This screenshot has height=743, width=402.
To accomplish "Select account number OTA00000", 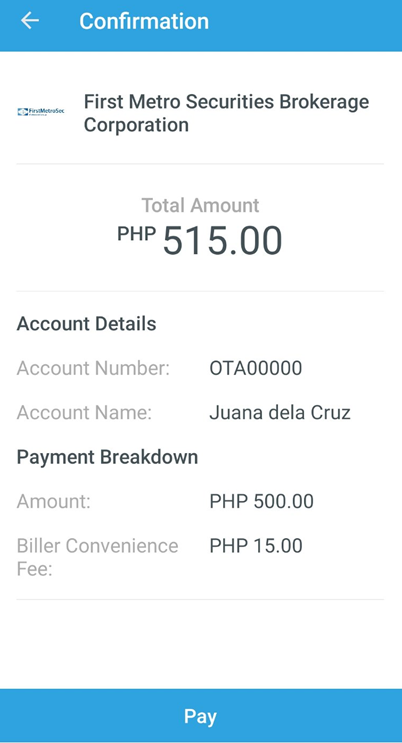I will click(x=256, y=368).
